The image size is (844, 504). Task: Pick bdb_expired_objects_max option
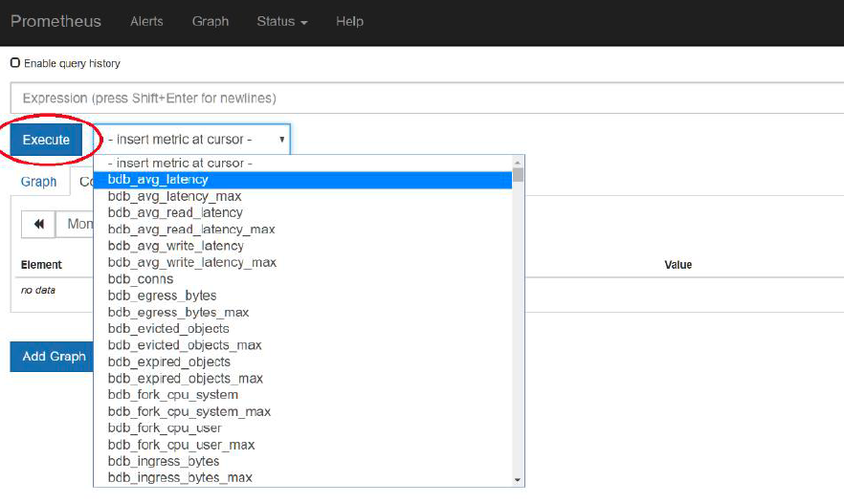coord(303,379)
